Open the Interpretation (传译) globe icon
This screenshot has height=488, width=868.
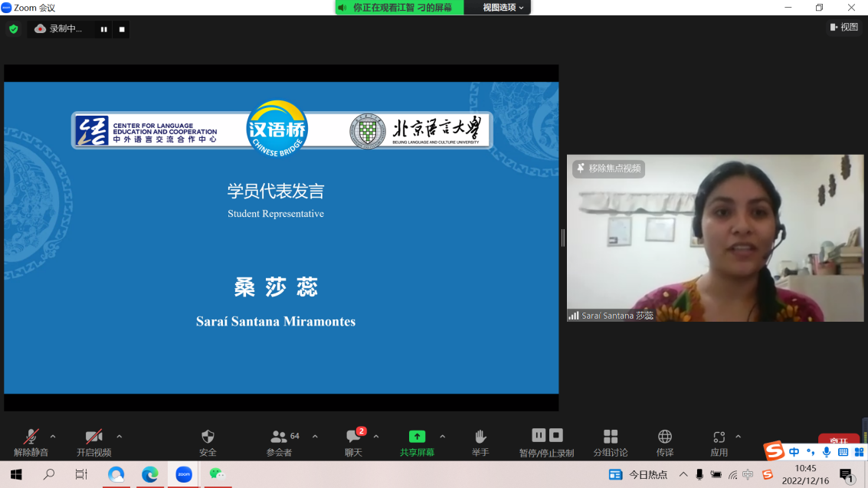pyautogui.click(x=665, y=437)
